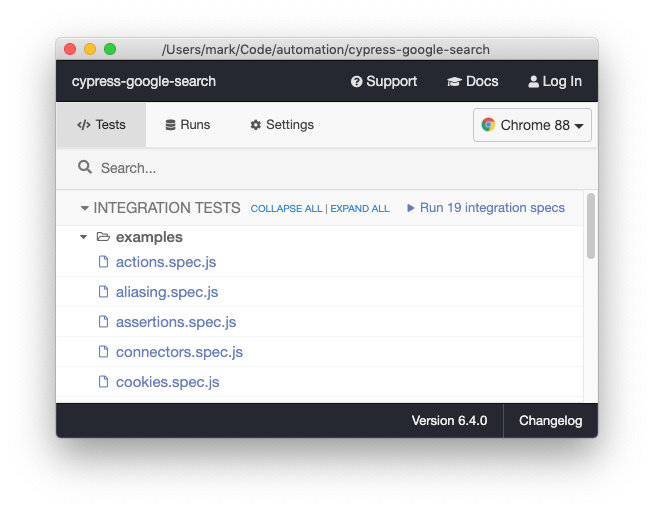This screenshot has height=512, width=654.
Task: Click the open folder icon for examples
Action: [103, 237]
